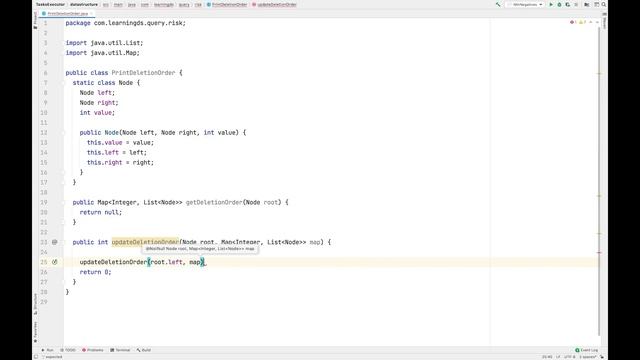Collapse the Node constructor fold marker line 12

click(63, 133)
